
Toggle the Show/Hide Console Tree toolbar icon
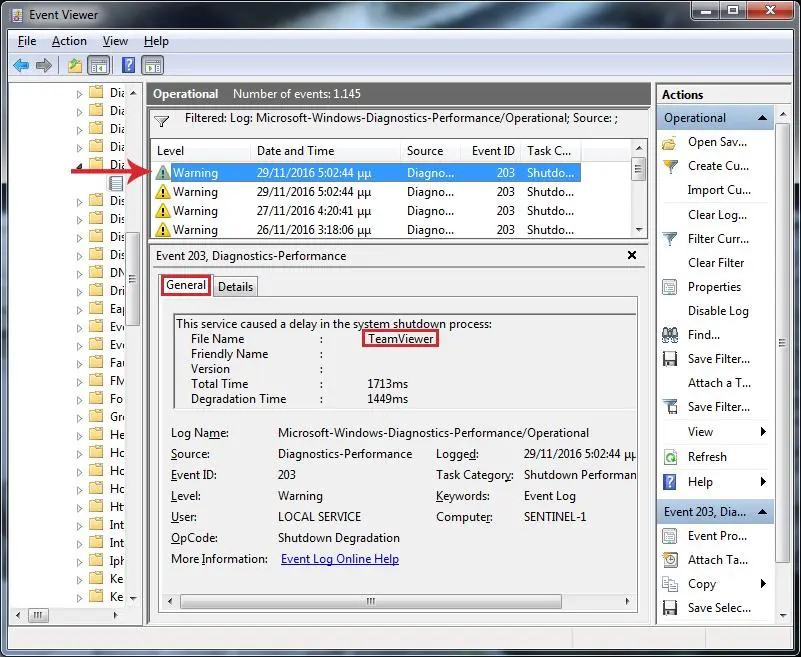pos(99,65)
